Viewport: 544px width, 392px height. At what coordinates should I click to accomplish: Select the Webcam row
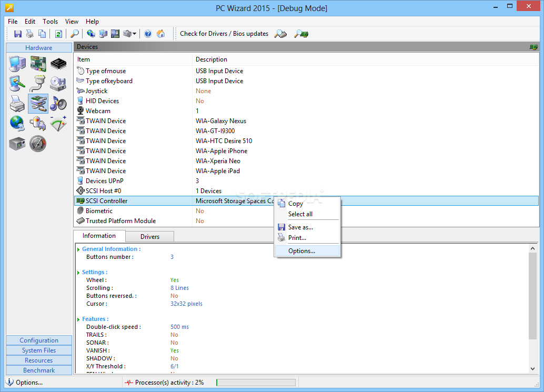tap(307, 111)
